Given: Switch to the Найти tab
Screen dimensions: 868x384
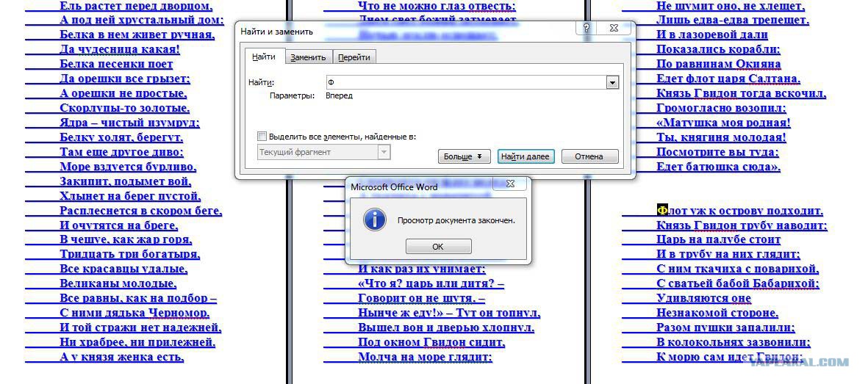Looking at the screenshot, I should tap(264, 57).
